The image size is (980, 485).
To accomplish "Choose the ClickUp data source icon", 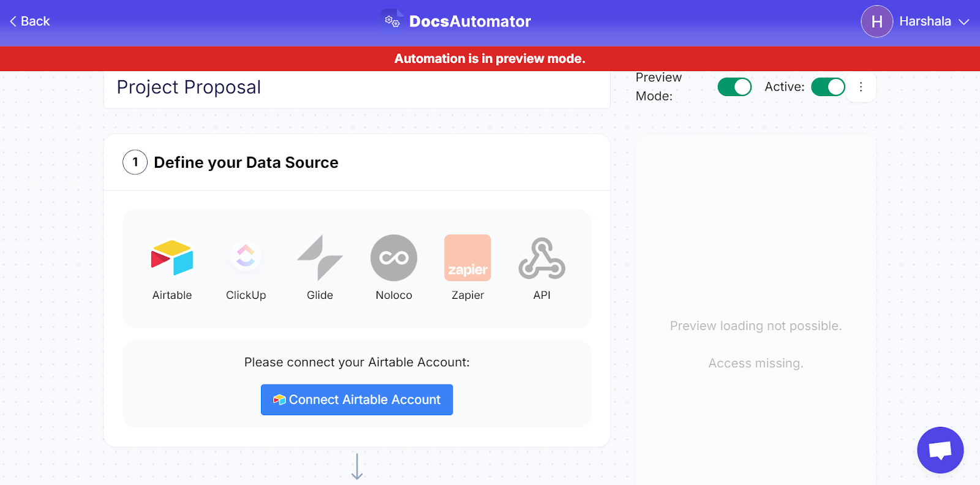I will tap(246, 256).
